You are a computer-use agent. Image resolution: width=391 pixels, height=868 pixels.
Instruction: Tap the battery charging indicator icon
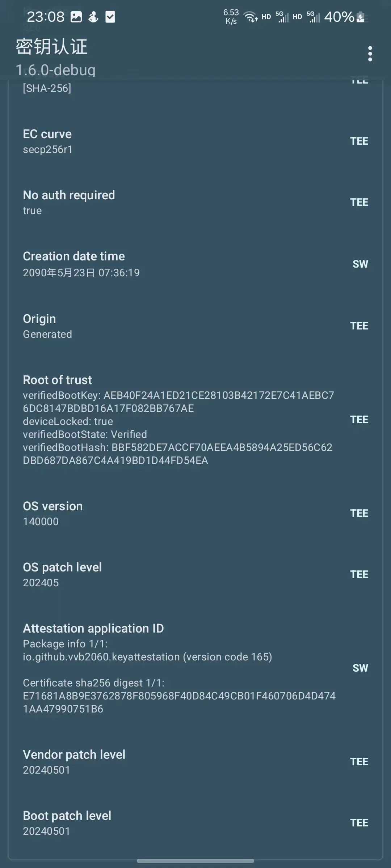[x=361, y=17]
